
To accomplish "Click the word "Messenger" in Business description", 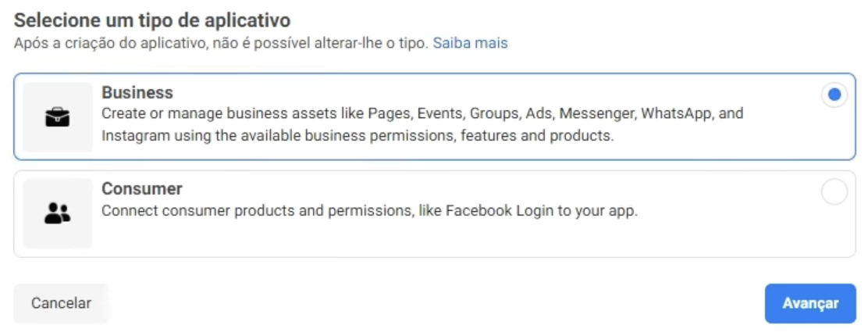I will [x=597, y=114].
